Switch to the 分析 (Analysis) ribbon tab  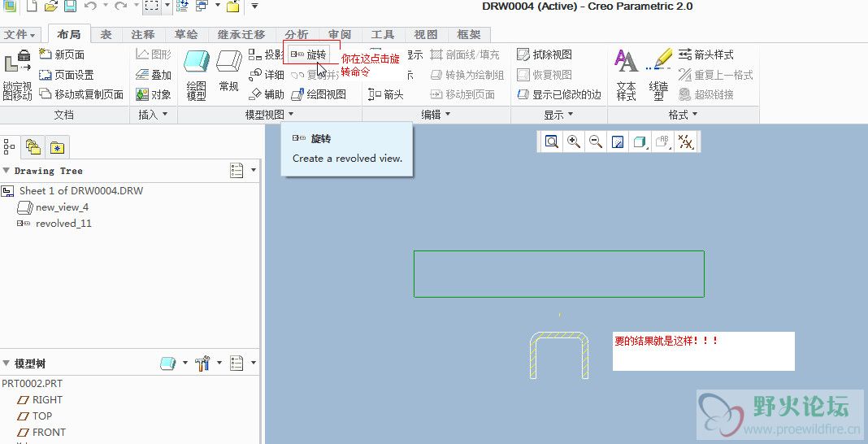(297, 34)
